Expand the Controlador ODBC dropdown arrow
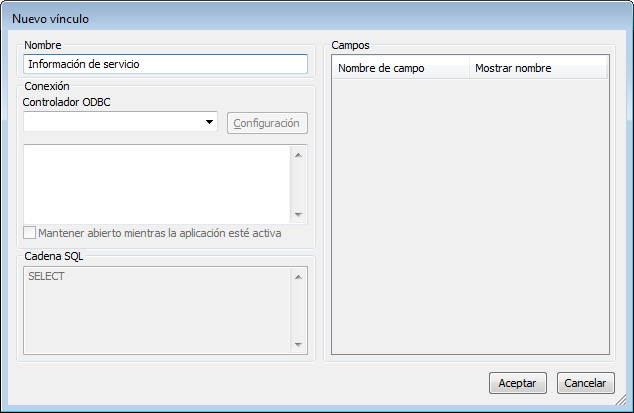634x413 pixels. (210, 122)
